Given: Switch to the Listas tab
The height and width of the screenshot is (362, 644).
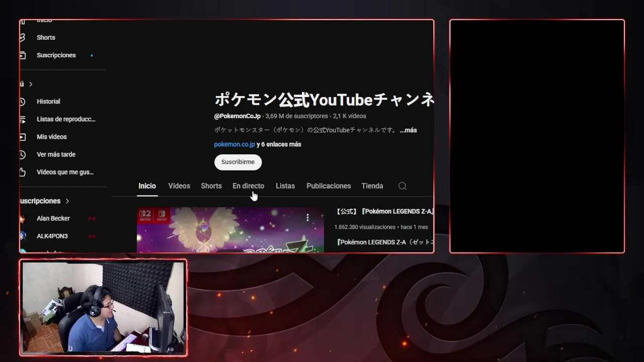Looking at the screenshot, I should pyautogui.click(x=285, y=186).
